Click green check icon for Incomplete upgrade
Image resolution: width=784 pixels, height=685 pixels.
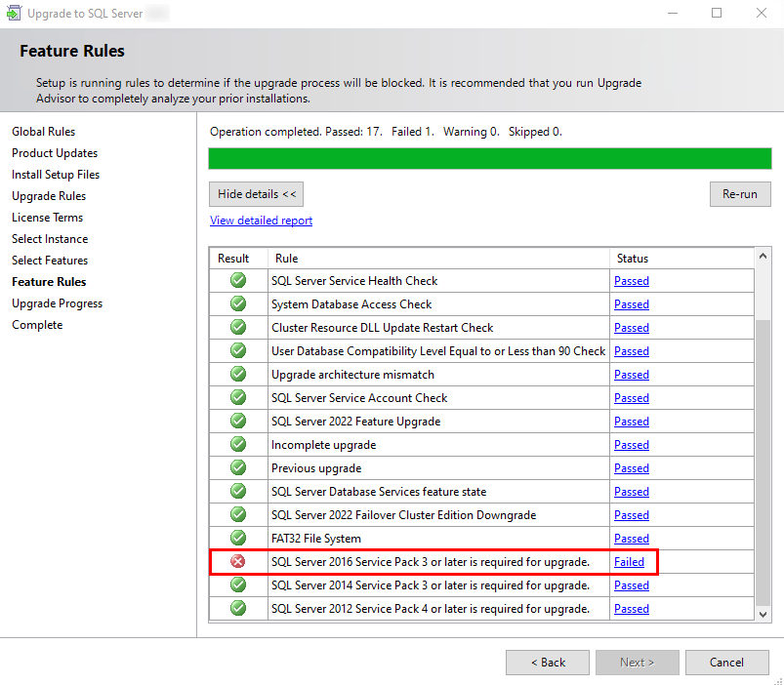[238, 444]
